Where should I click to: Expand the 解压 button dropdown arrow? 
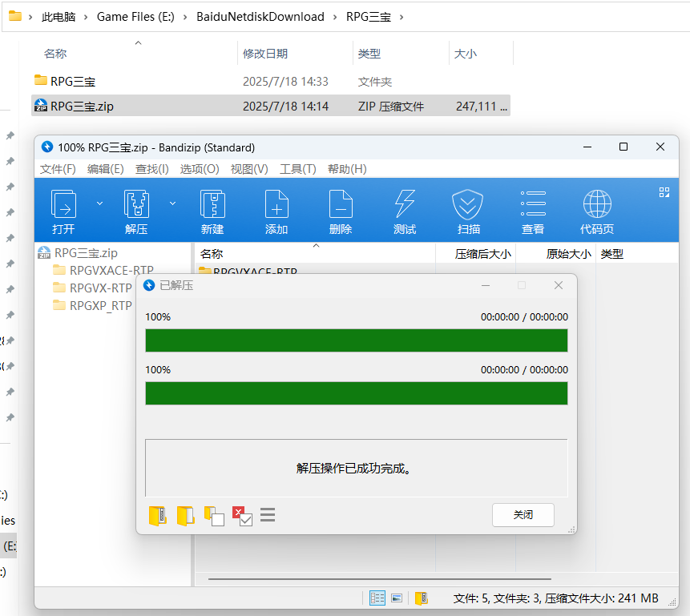tap(173, 203)
